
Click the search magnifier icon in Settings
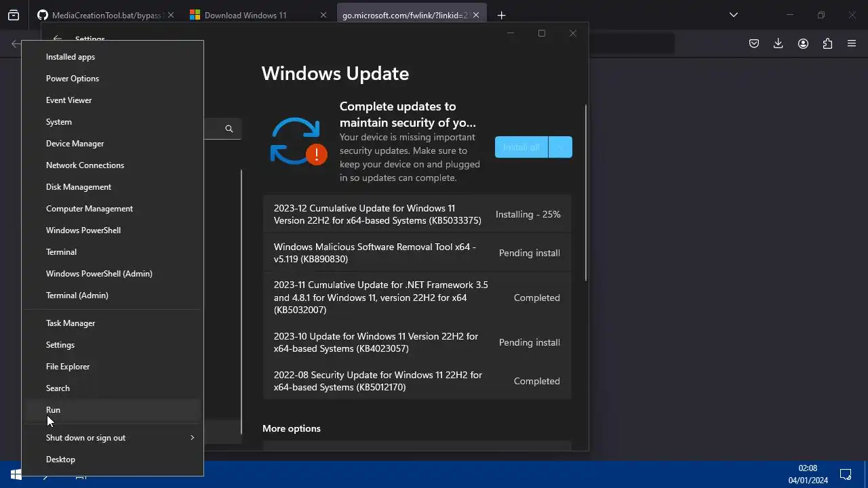[229, 129]
